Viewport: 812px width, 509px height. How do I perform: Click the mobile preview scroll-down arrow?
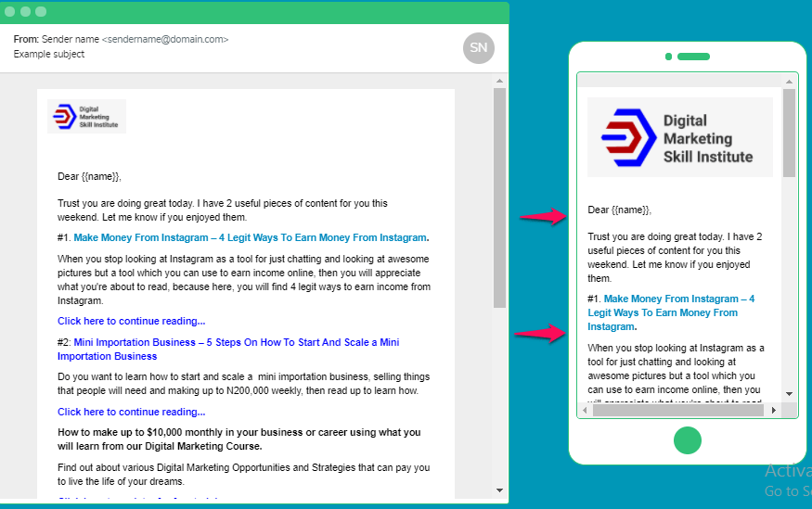point(790,393)
